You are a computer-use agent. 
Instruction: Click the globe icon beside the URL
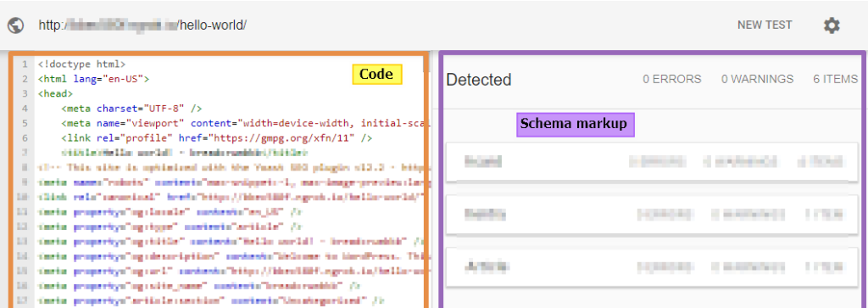pyautogui.click(x=16, y=25)
